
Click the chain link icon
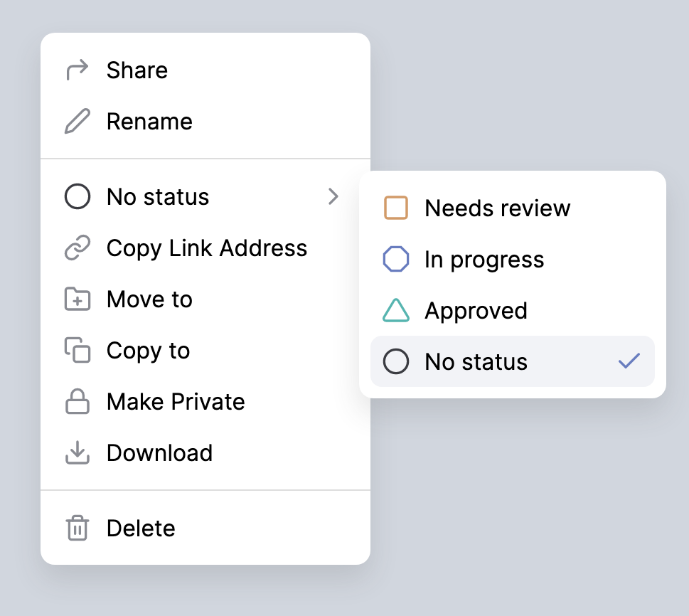(x=78, y=248)
